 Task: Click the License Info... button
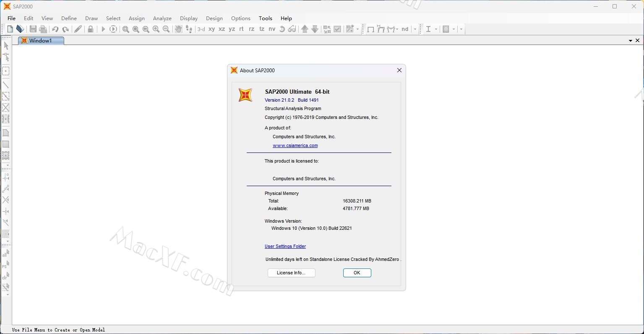[291, 273]
